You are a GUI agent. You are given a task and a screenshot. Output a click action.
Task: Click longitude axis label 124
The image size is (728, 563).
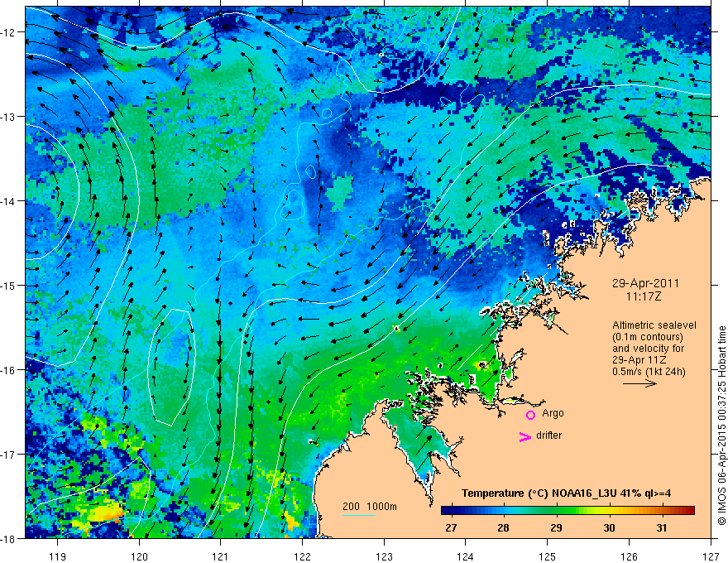[466, 556]
